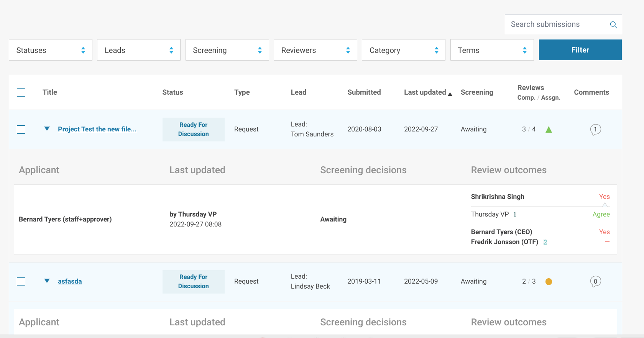This screenshot has height=338, width=644.
Task: Open comments bubble showing 1
Action: point(595,130)
